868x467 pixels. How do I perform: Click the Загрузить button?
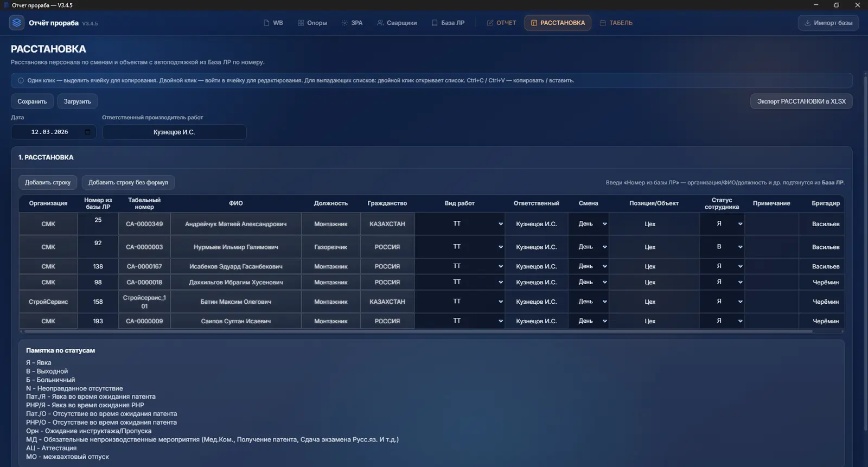[78, 101]
